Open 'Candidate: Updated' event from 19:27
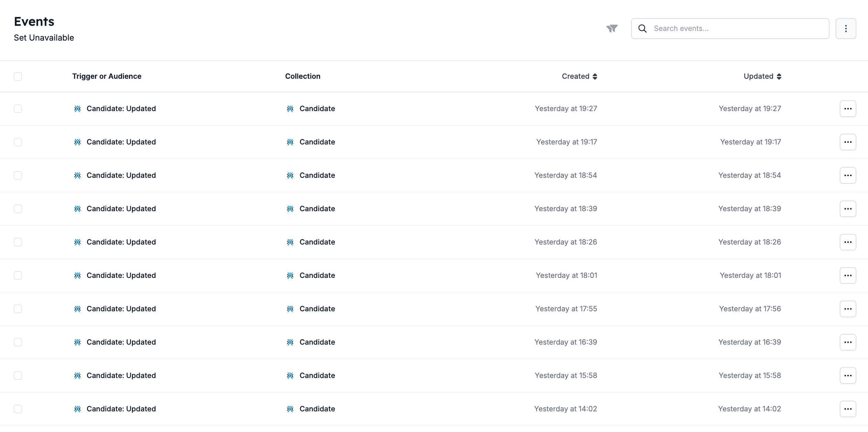Viewport: 868px width, 432px height. [x=121, y=109]
